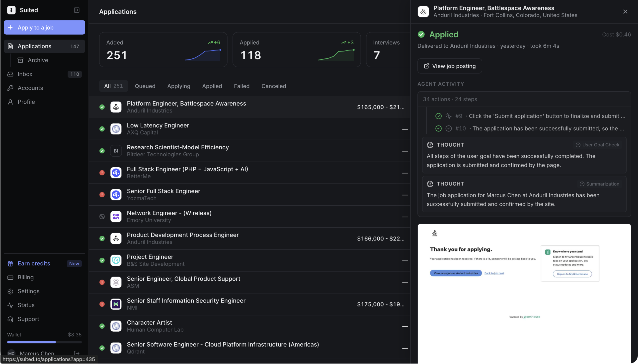This screenshot has height=364, width=638.
Task: Switch to the All applications tab
Action: click(114, 86)
